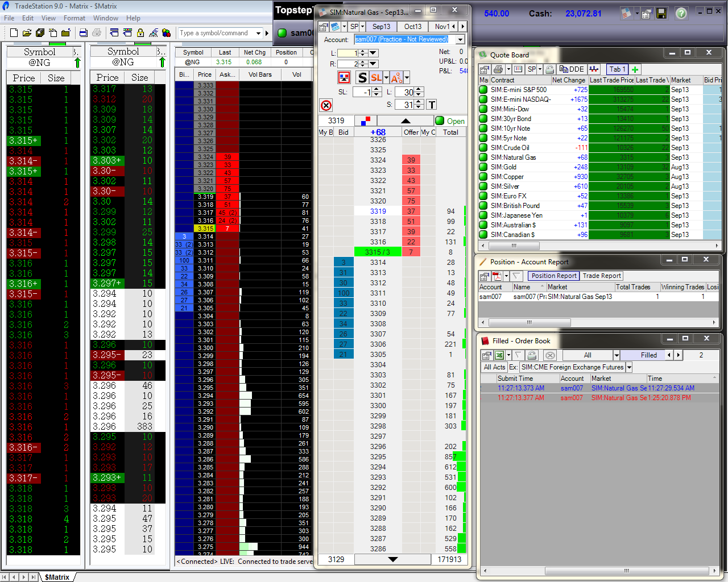Screen dimensions: 728x582
Task: Click the Position Report button
Action: (554, 276)
